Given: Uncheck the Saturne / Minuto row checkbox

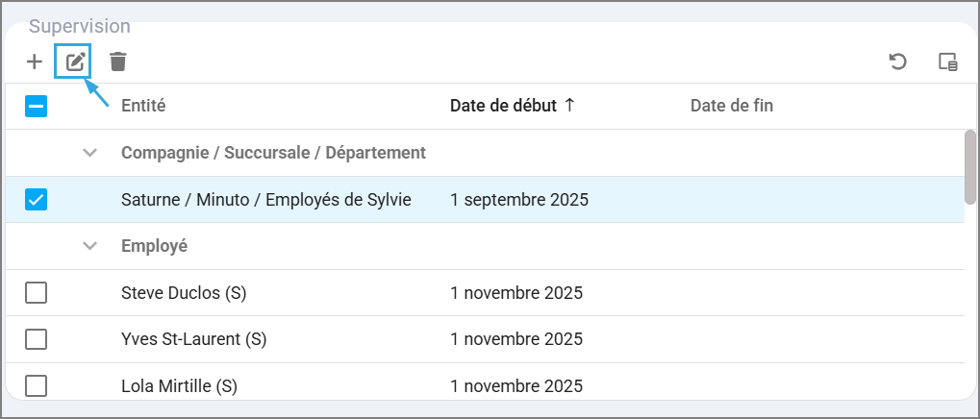Looking at the screenshot, I should [x=36, y=200].
